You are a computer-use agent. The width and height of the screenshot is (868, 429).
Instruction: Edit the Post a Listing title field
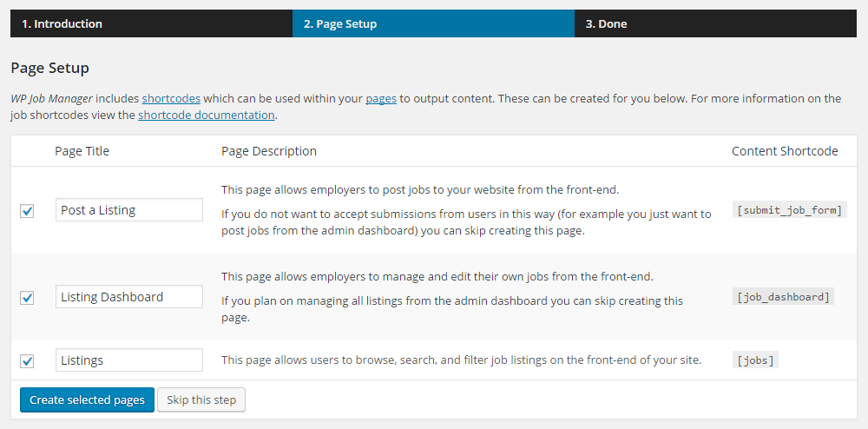pyautogui.click(x=128, y=210)
